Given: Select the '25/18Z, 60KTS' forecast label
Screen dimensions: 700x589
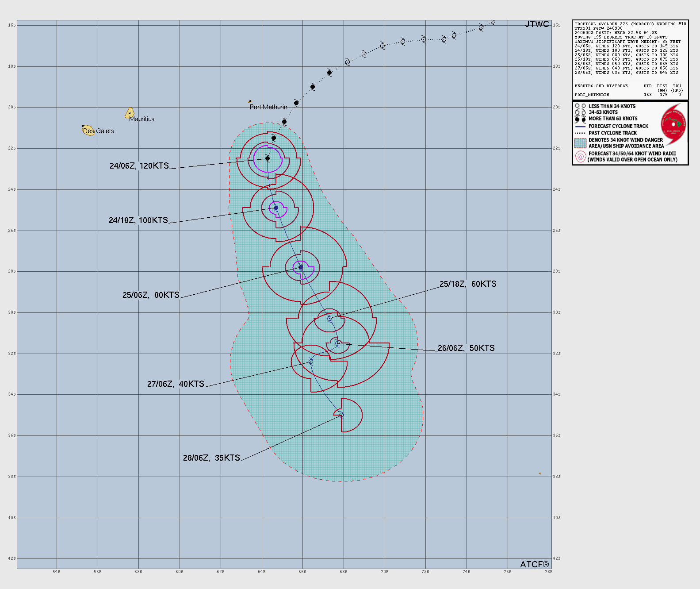Looking at the screenshot, I should [468, 284].
